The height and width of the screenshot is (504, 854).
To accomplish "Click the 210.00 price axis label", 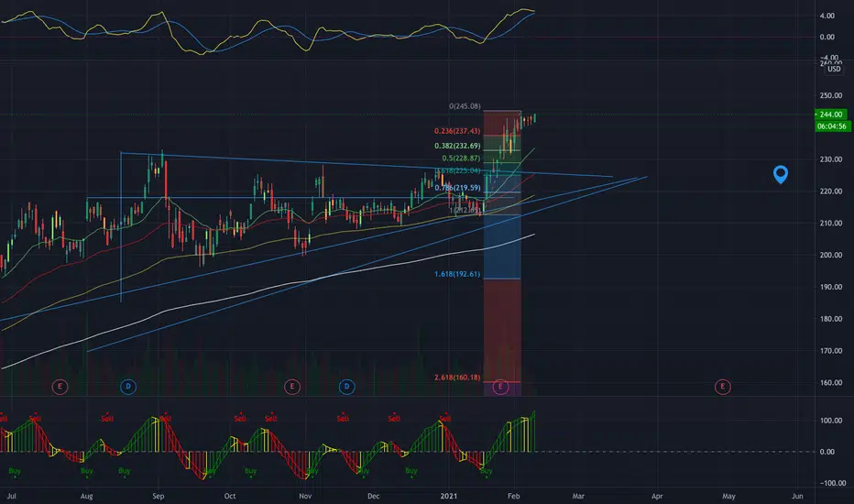I will (x=830, y=224).
